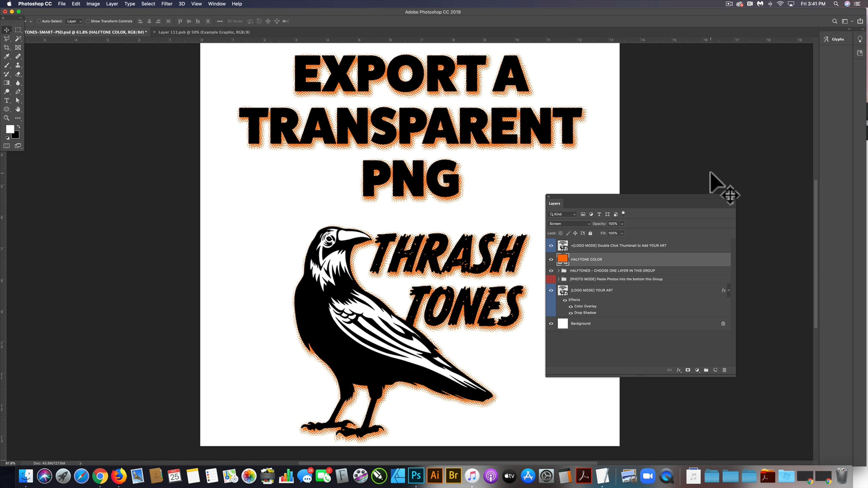
Task: Switch to Layer 111.psb document tab
Action: tap(204, 32)
